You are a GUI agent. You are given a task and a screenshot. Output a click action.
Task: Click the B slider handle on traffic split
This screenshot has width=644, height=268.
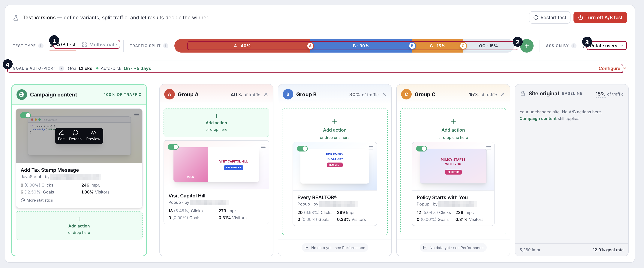pyautogui.click(x=412, y=46)
